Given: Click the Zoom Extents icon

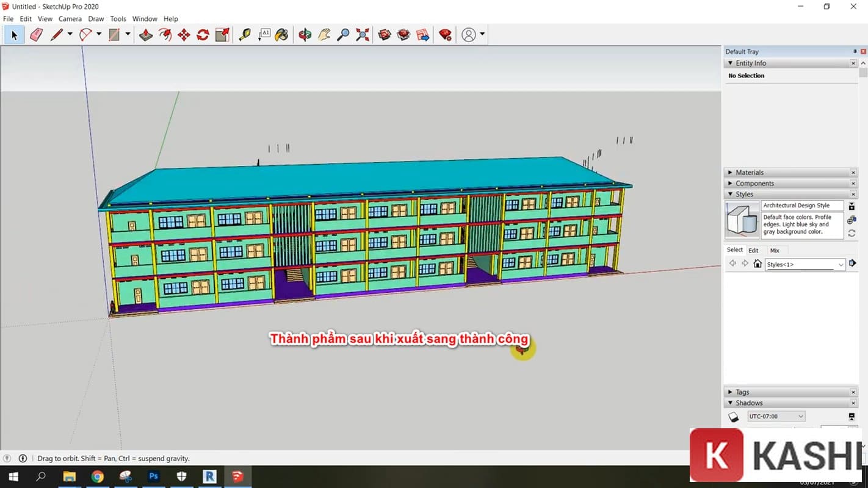Looking at the screenshot, I should click(x=363, y=35).
